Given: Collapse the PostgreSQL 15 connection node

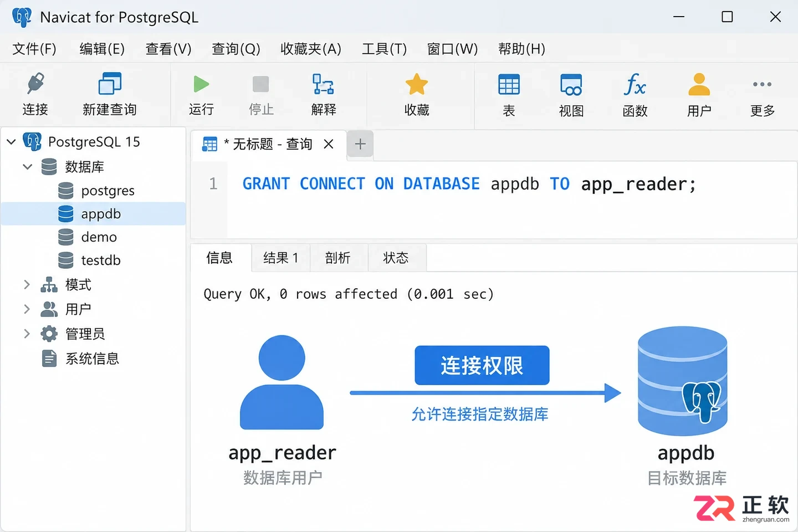Looking at the screenshot, I should coord(11,142).
